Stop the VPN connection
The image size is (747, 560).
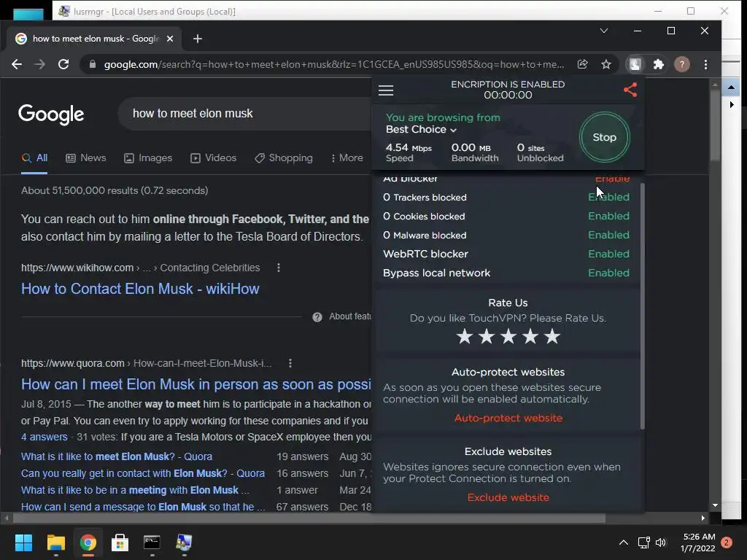coord(605,137)
